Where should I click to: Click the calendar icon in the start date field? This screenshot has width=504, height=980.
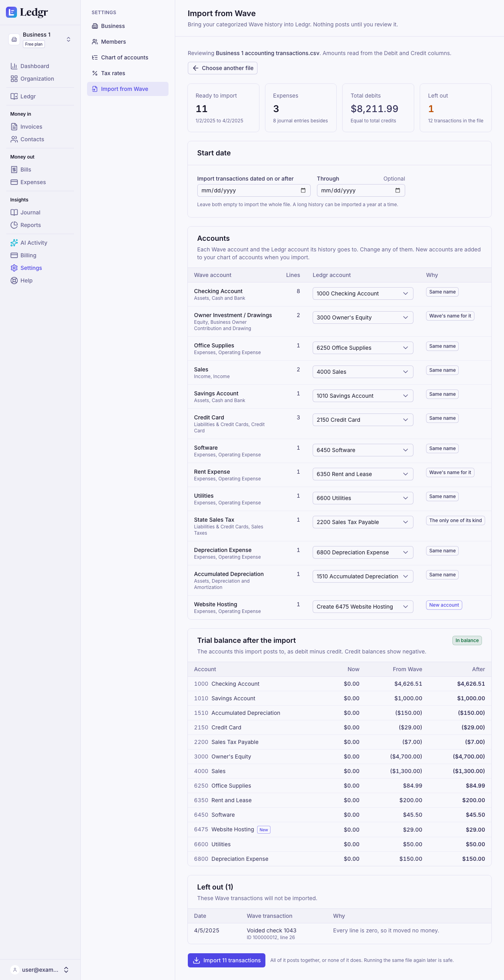point(303,190)
